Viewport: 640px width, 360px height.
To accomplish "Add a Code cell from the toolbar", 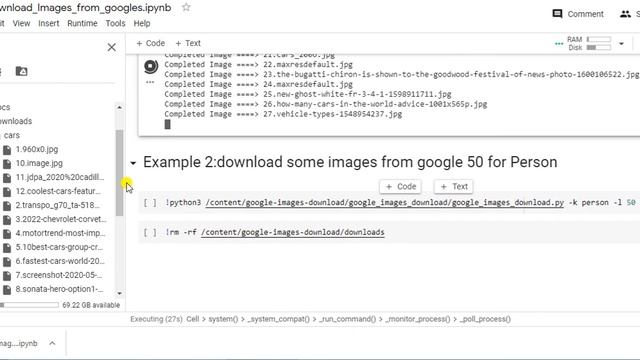I will tap(151, 43).
